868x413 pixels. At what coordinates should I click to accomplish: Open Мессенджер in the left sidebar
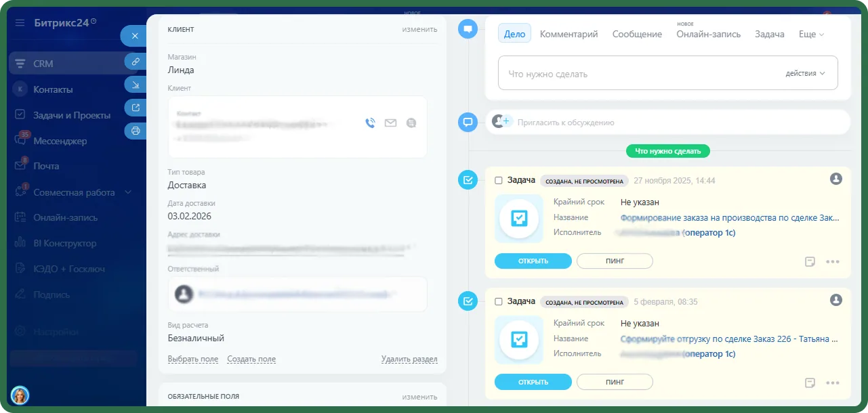(x=60, y=141)
